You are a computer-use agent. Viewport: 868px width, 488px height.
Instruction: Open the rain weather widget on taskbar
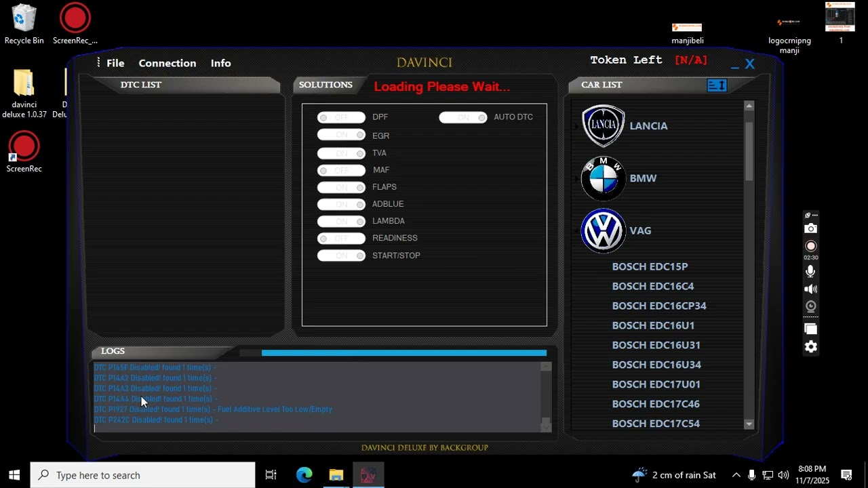click(x=673, y=475)
